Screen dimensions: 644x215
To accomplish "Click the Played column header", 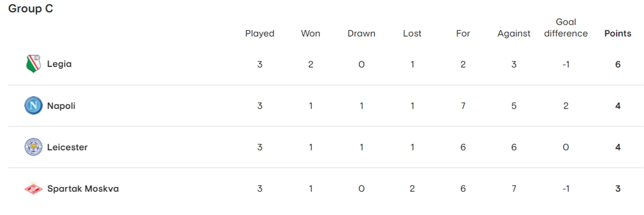I will [x=259, y=34].
